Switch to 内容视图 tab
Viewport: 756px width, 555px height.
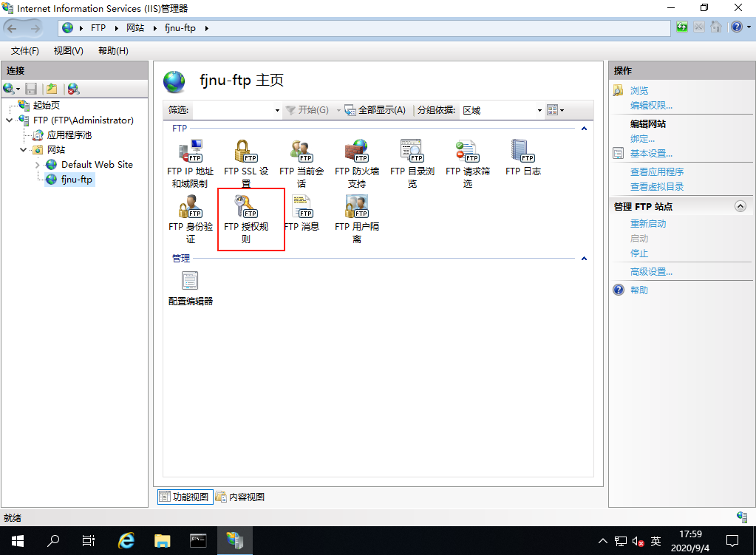point(240,497)
